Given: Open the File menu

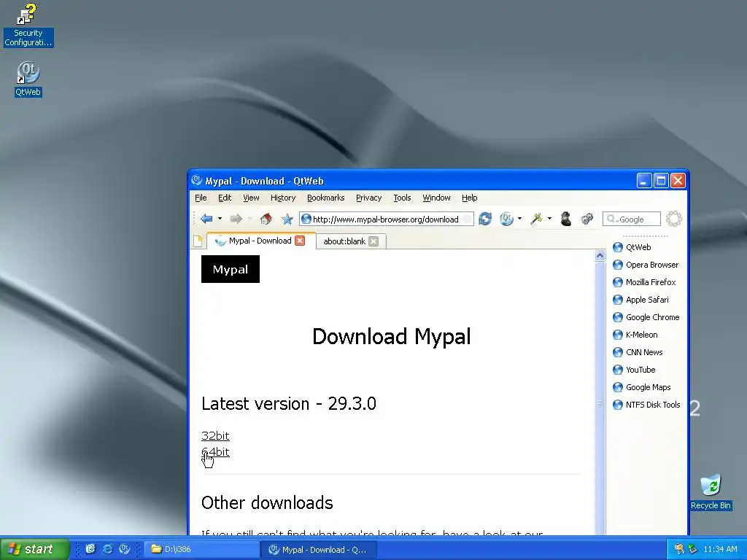Looking at the screenshot, I should [201, 198].
